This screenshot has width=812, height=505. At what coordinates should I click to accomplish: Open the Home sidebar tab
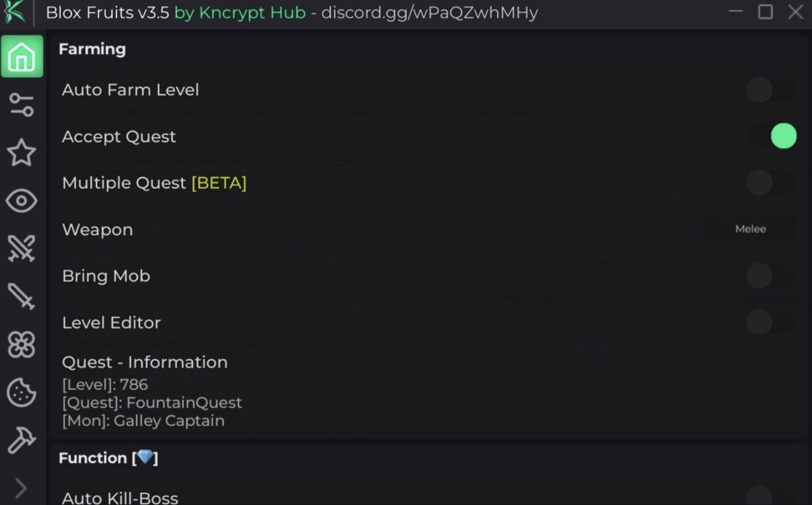[x=22, y=57]
